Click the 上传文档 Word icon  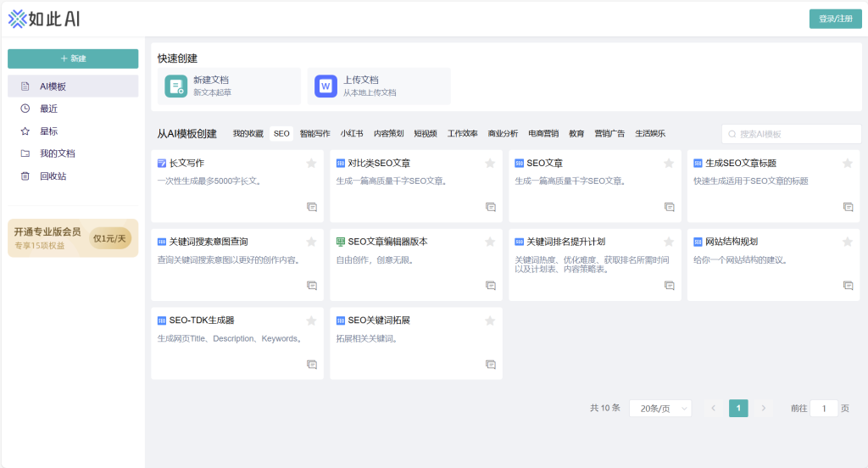point(326,86)
